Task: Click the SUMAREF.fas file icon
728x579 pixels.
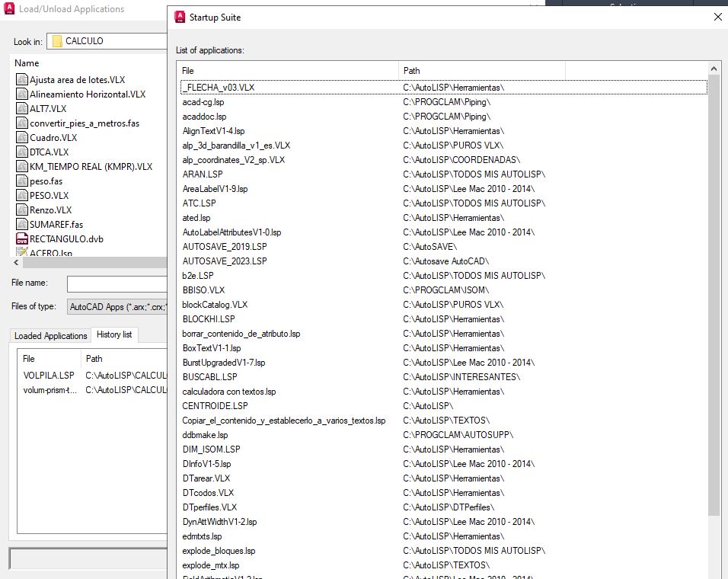Action: [22, 224]
